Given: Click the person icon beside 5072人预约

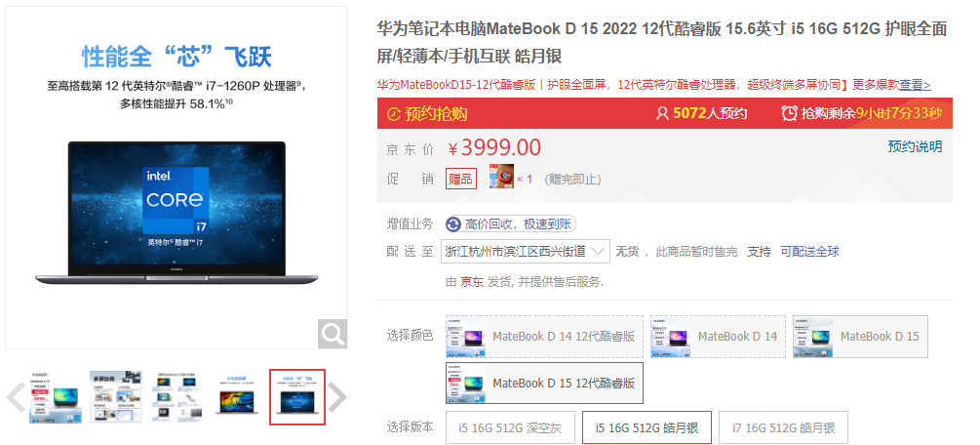Looking at the screenshot, I should 662,113.
